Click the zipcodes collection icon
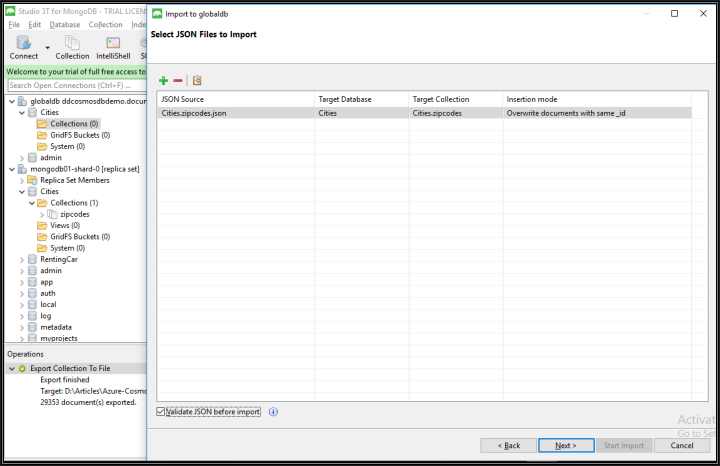Image resolution: width=720 pixels, height=466 pixels. point(52,214)
